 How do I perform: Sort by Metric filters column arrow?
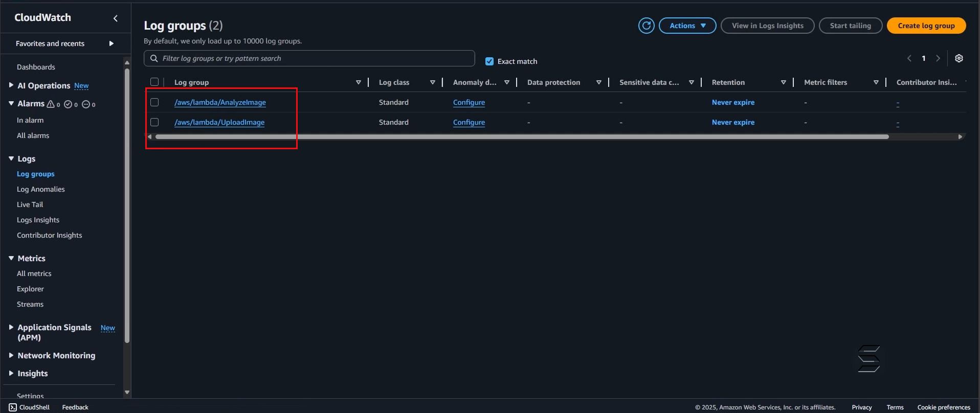pyautogui.click(x=876, y=82)
